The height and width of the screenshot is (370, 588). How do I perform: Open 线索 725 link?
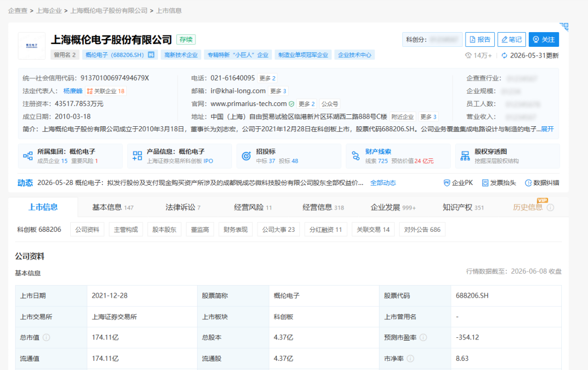[x=377, y=161]
